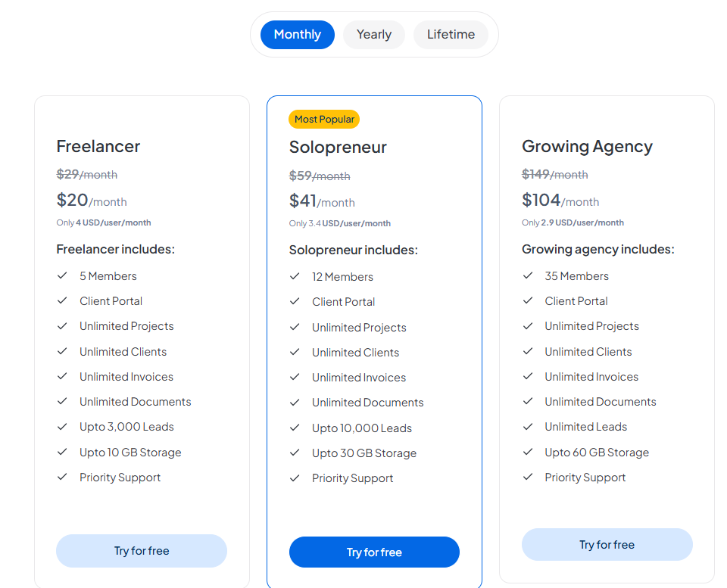Image resolution: width=727 pixels, height=588 pixels.
Task: Click checkmark beside Upto 60 GB Storage
Action: tap(528, 453)
